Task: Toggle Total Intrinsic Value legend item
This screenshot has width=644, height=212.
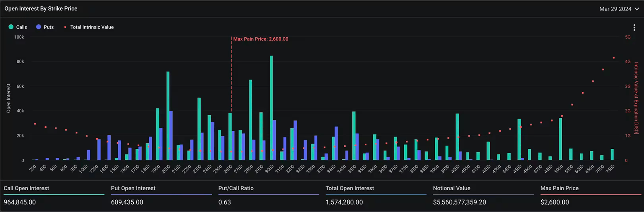Action: [x=88, y=27]
